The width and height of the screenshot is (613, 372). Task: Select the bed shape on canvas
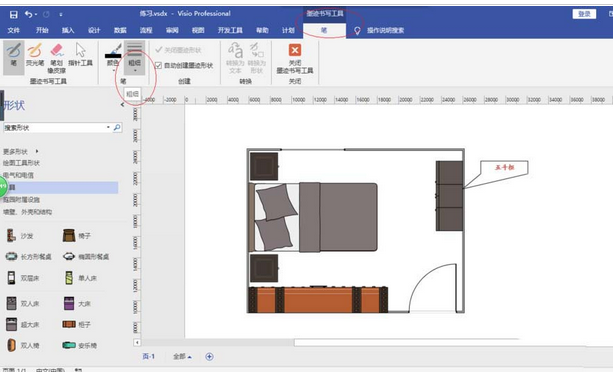313,217
